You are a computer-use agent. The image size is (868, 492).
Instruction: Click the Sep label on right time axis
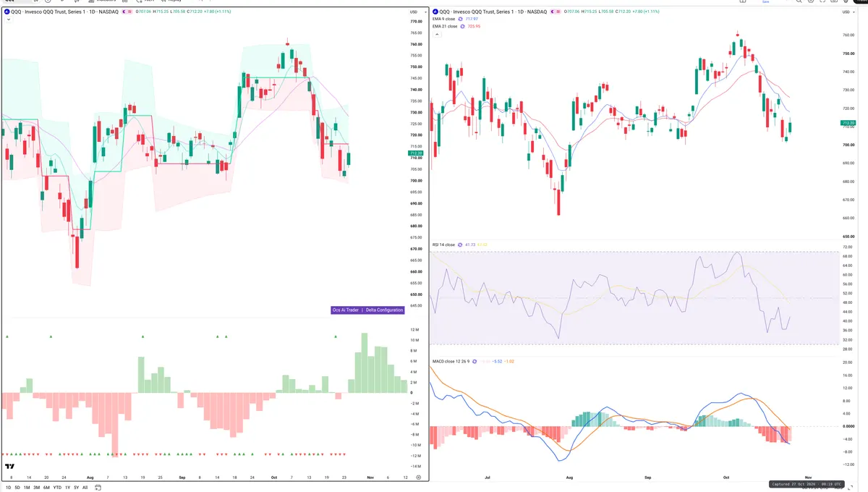point(648,478)
